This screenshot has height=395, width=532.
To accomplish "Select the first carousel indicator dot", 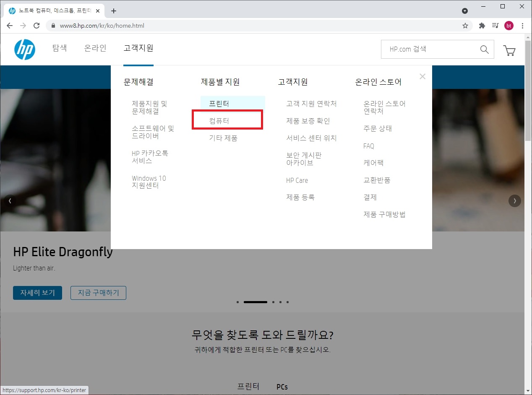I will 237,302.
